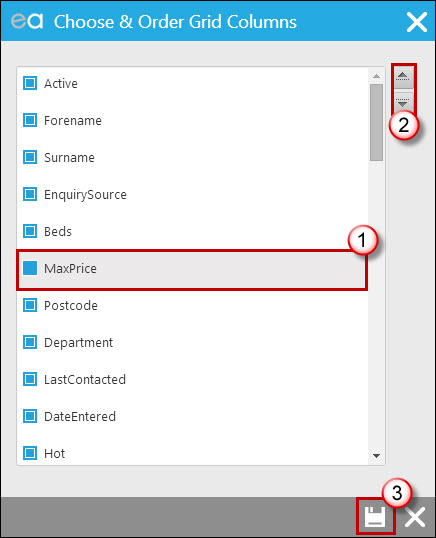Untick the Forename checkbox

30,120
